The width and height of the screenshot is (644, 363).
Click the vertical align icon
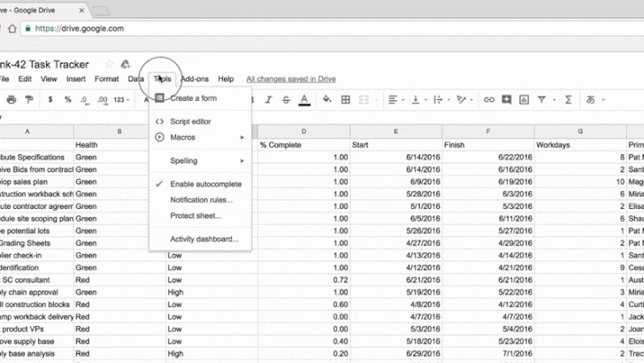tap(416, 99)
